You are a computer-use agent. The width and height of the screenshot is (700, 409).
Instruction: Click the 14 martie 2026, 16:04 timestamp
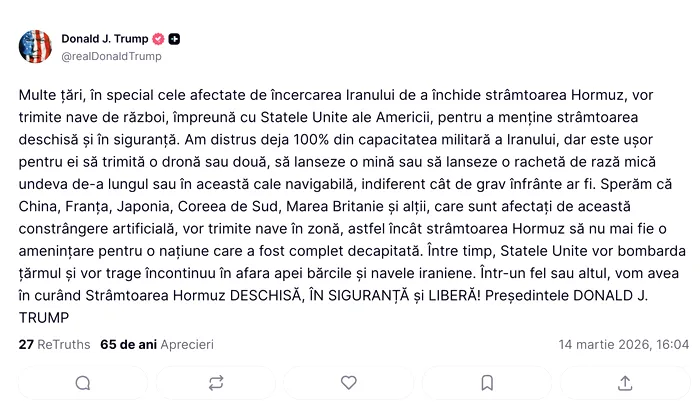(623, 344)
